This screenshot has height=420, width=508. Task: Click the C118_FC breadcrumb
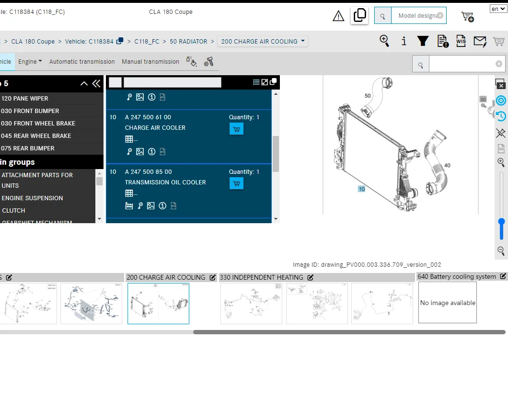(147, 42)
